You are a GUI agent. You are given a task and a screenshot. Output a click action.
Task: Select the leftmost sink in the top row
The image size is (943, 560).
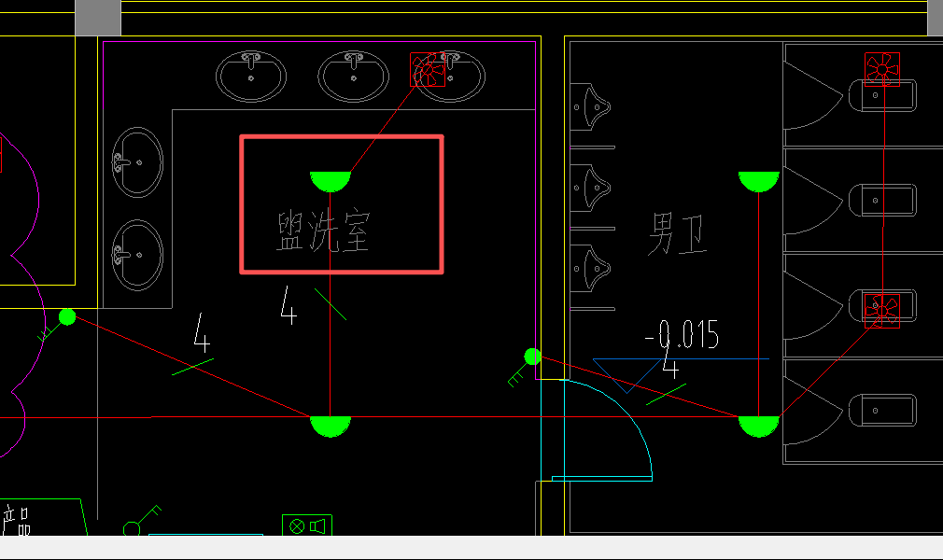point(251,77)
